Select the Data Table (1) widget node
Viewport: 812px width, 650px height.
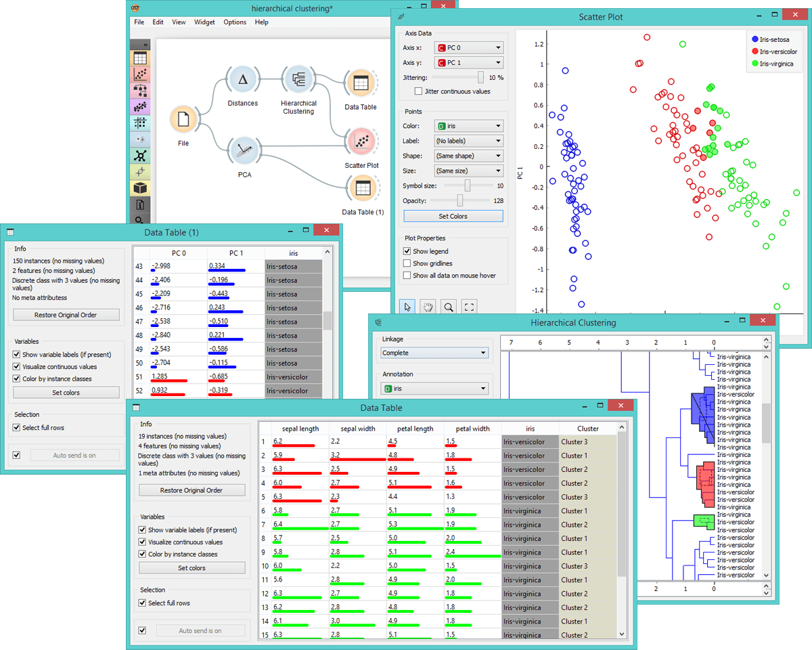pos(363,188)
